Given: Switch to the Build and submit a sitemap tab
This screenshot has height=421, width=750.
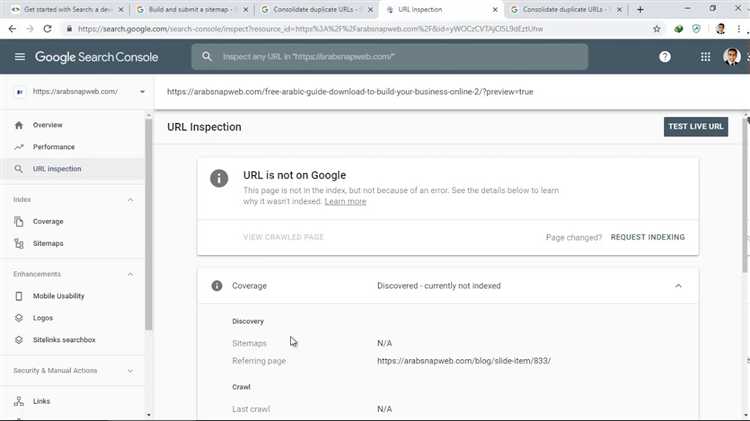Looking at the screenshot, I should [193, 9].
